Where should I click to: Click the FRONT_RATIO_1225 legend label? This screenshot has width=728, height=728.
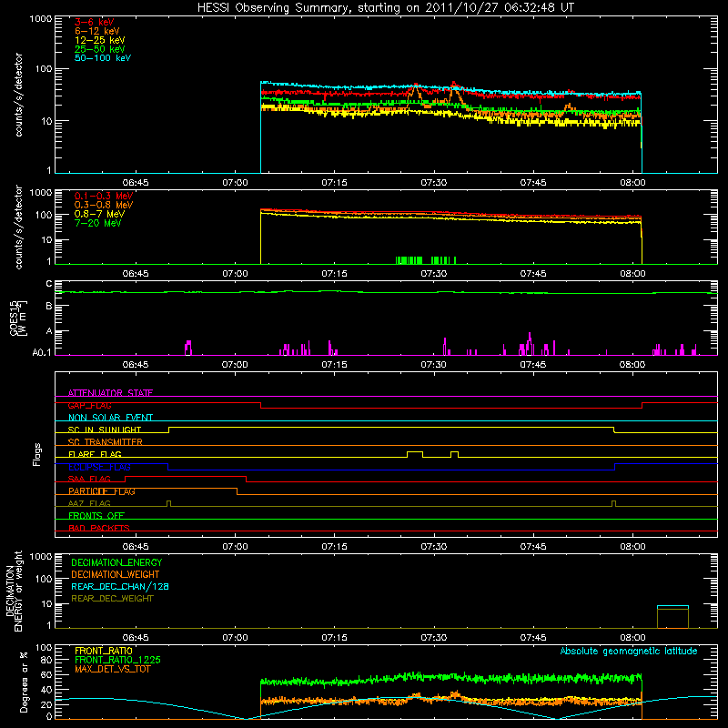pos(117,660)
